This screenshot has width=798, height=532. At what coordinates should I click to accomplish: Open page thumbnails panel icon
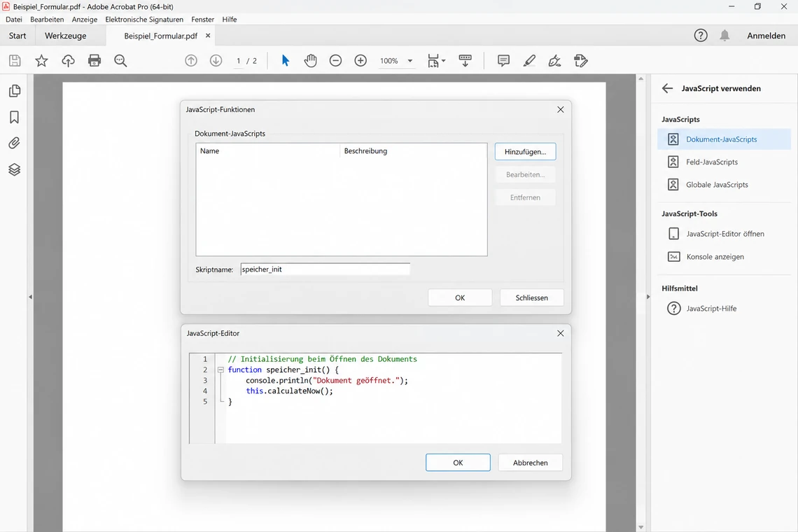(15, 90)
